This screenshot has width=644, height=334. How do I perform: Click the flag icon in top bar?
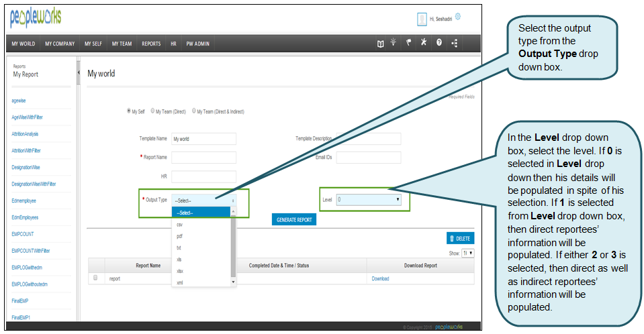click(x=408, y=43)
